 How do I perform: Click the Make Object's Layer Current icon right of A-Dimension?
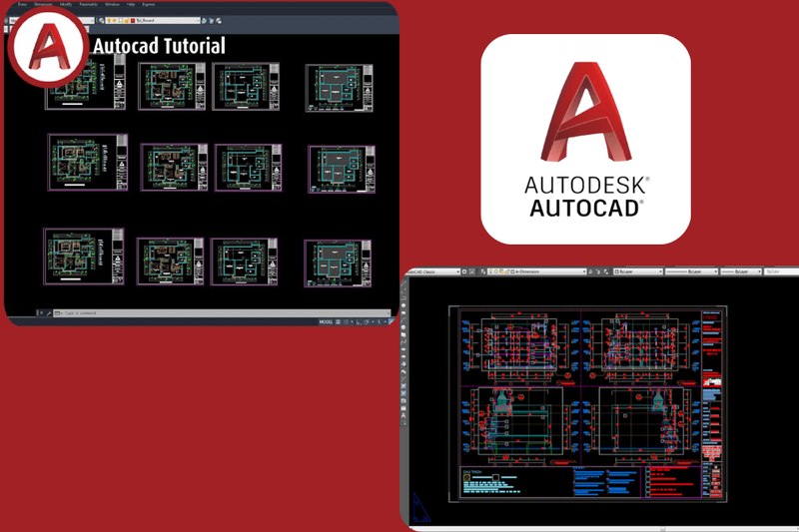click(x=590, y=271)
